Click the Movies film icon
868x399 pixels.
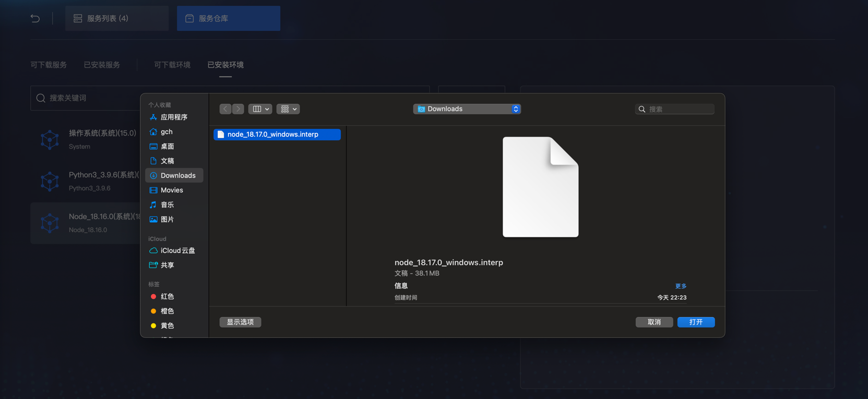click(x=153, y=190)
